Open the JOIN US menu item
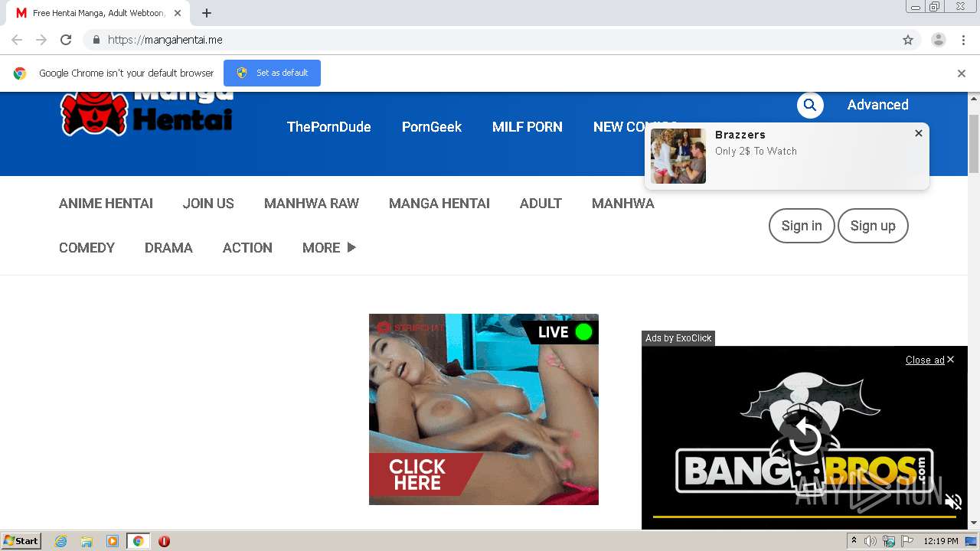980x551 pixels. [x=208, y=204]
